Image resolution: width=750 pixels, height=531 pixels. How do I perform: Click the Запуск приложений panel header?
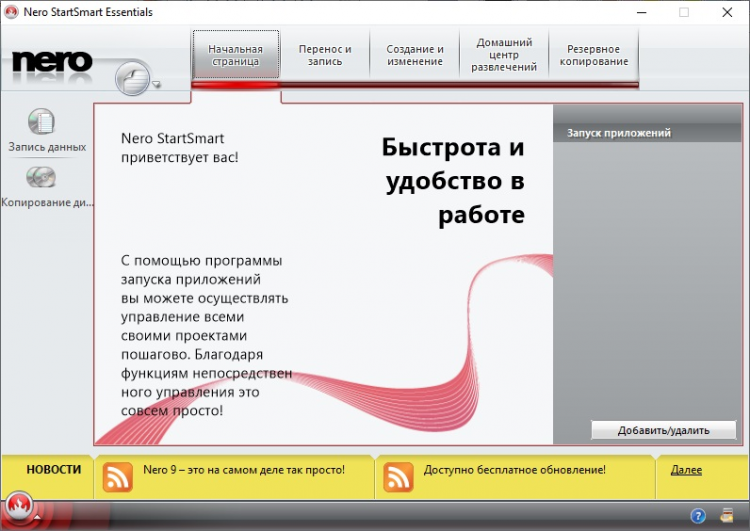(x=647, y=133)
